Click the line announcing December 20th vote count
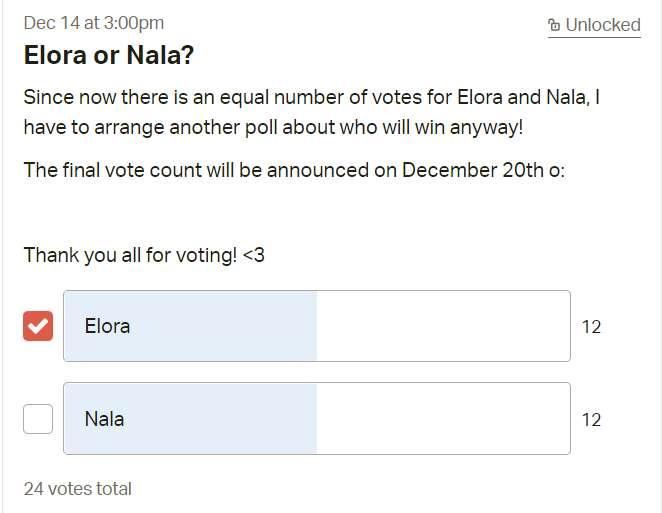Image resolution: width=662 pixels, height=513 pixels. 294,170
